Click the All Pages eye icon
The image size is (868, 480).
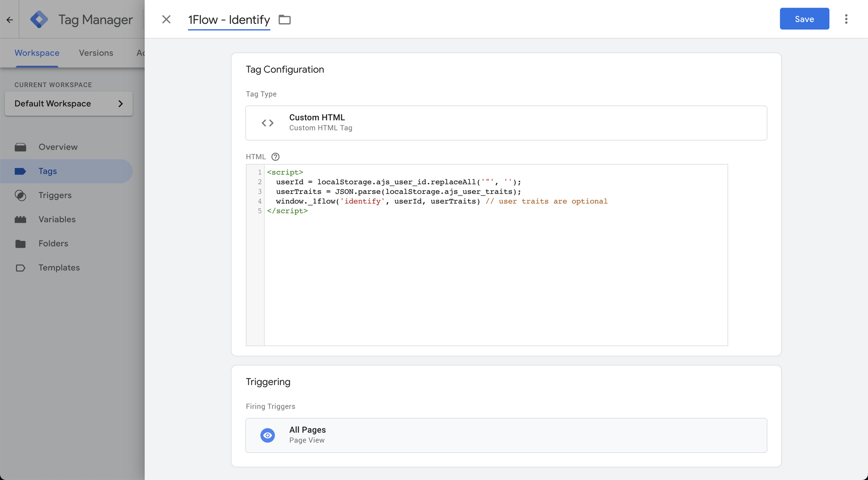pyautogui.click(x=267, y=435)
